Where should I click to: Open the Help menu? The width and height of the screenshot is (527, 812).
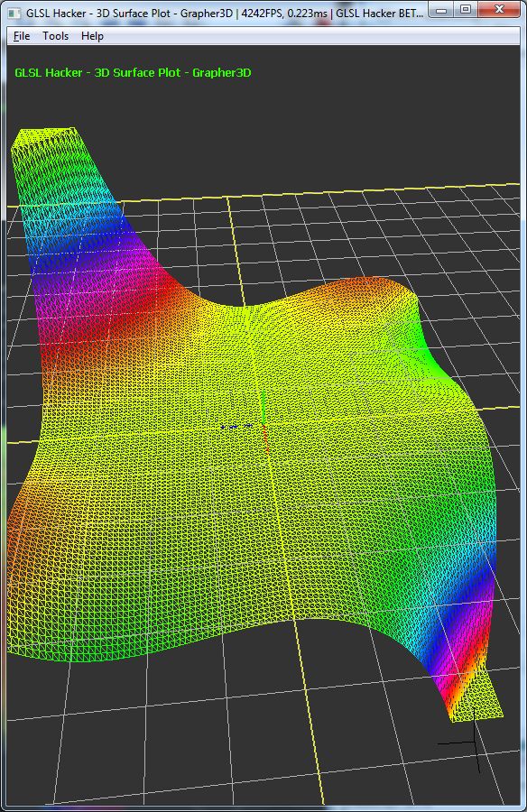click(92, 36)
